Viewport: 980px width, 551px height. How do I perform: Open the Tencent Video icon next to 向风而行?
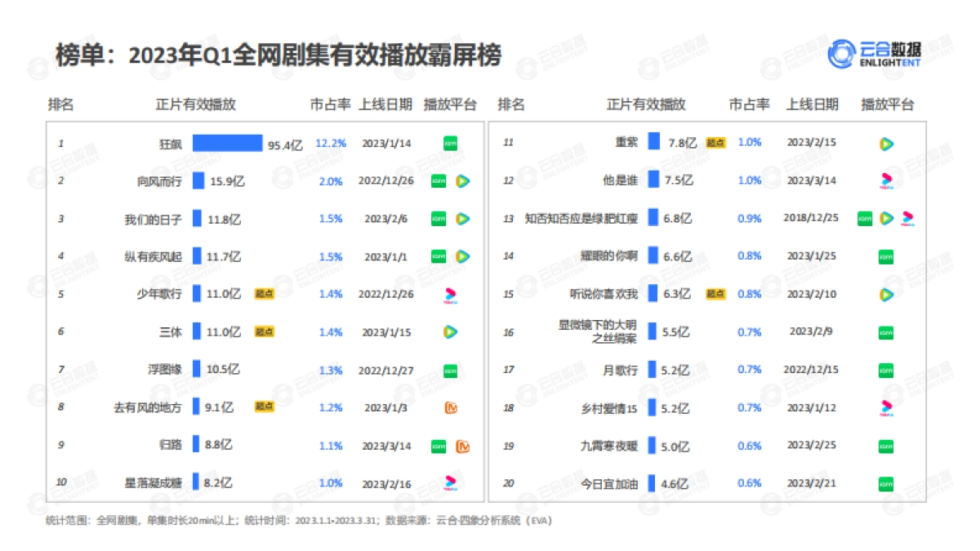(x=461, y=181)
